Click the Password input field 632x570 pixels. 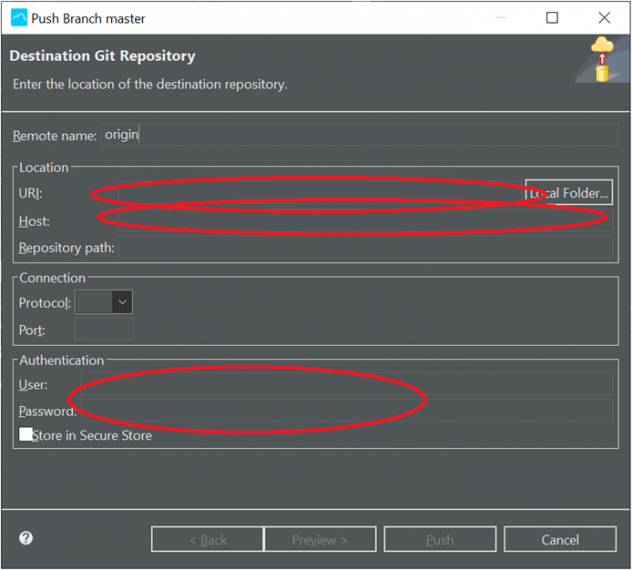346,410
